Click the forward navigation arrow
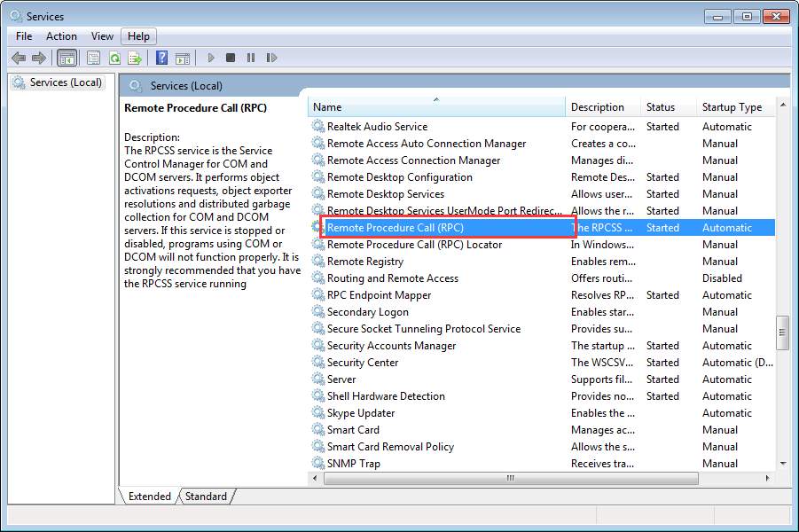The width and height of the screenshot is (799, 532). [38, 57]
